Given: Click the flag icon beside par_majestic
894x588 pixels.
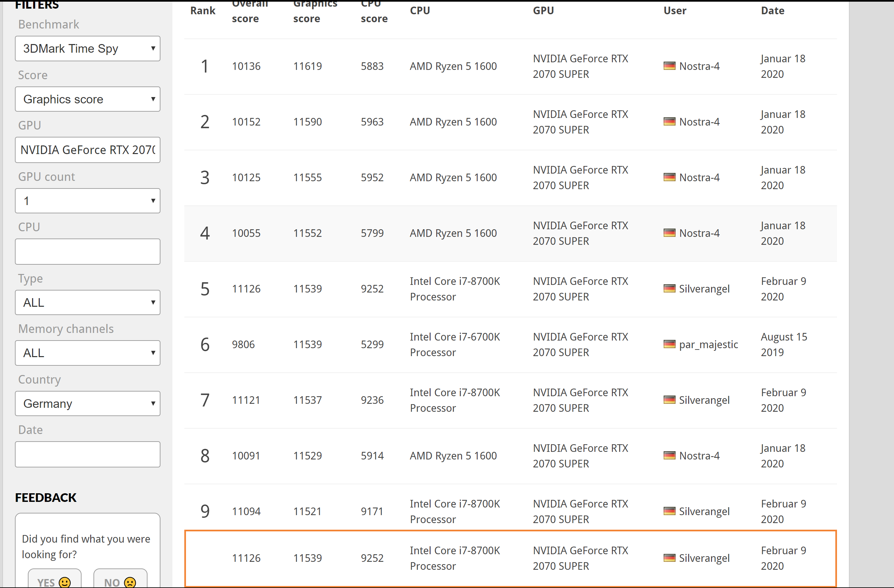Looking at the screenshot, I should [669, 344].
